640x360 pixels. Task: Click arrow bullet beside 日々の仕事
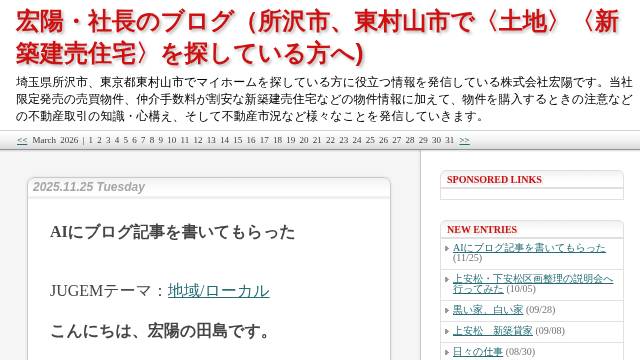[x=447, y=352]
